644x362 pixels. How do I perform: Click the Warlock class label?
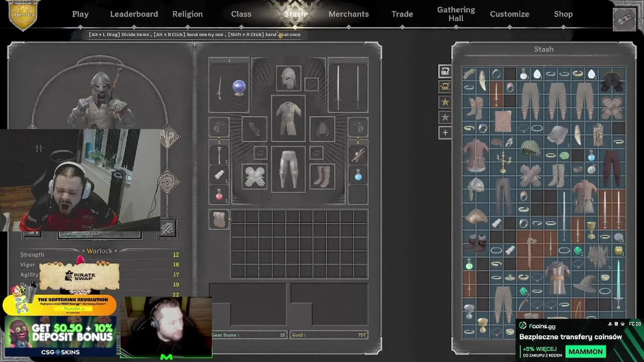[100, 251]
